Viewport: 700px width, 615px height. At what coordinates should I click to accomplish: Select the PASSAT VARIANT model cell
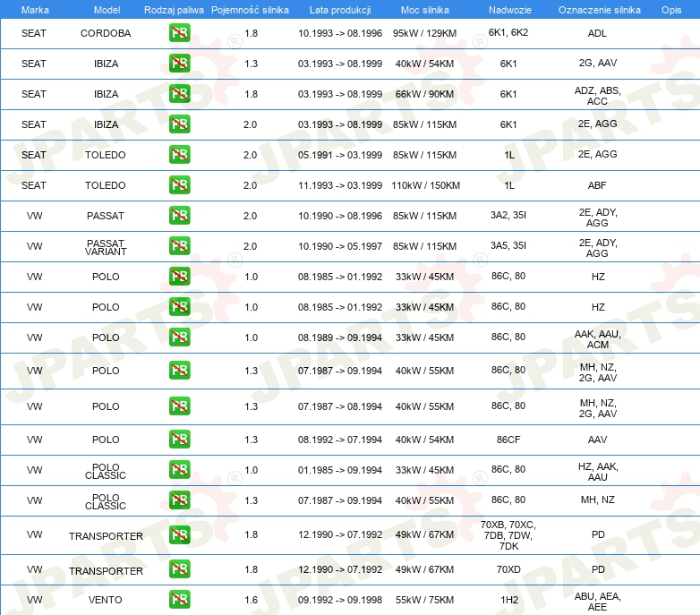click(x=106, y=247)
